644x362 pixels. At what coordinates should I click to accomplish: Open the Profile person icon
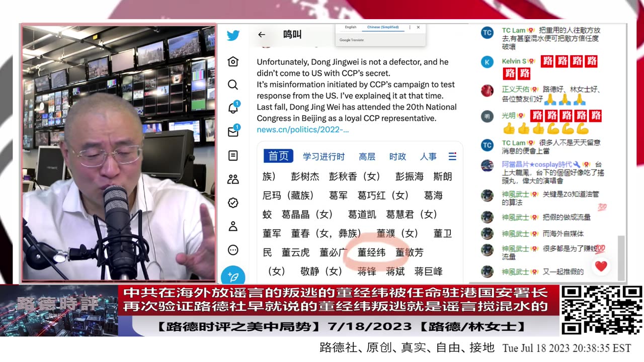tap(233, 226)
